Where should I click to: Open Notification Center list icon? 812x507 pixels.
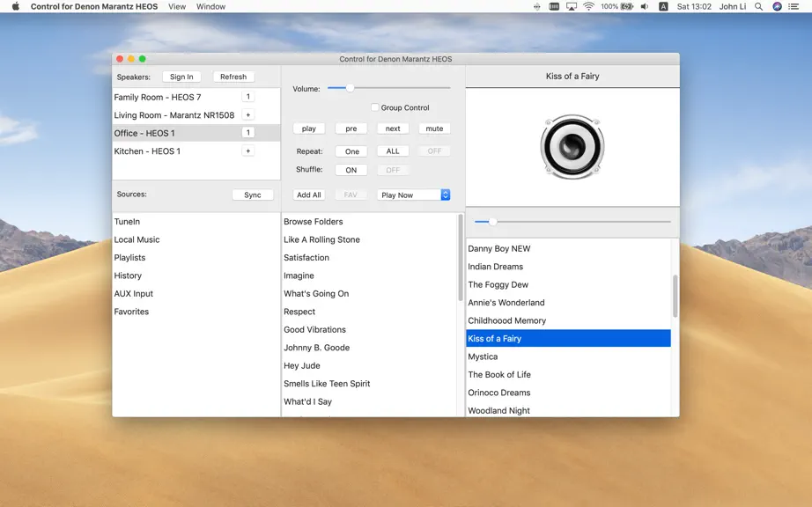[x=794, y=6]
